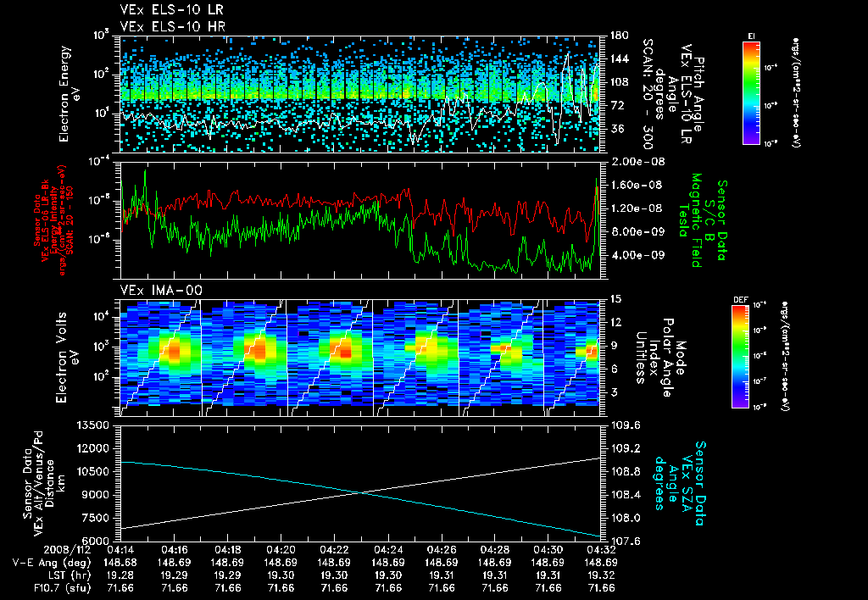The height and width of the screenshot is (600, 868).
Task: Click the 8.00e-09 magnetic field tick
Action: point(638,232)
